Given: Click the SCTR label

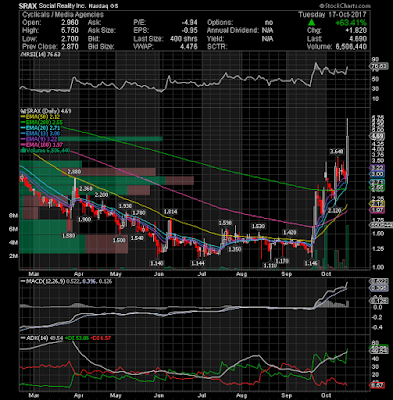Looking at the screenshot, I should click(x=217, y=47).
